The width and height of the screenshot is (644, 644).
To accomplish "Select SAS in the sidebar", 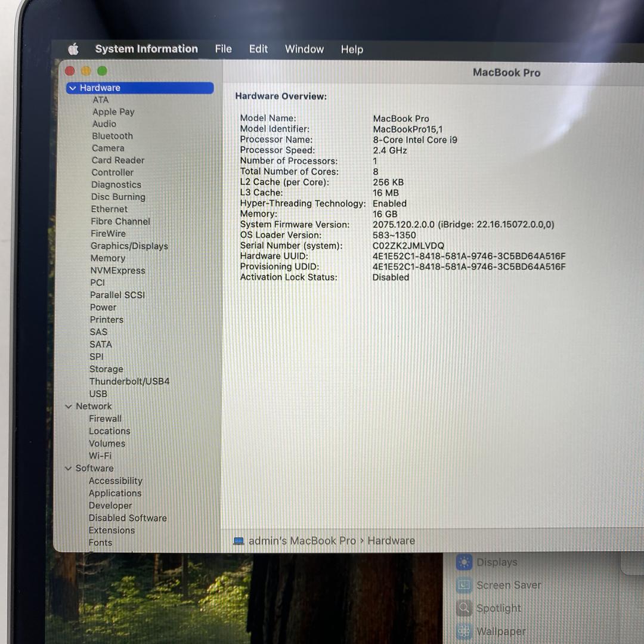I will [98, 332].
